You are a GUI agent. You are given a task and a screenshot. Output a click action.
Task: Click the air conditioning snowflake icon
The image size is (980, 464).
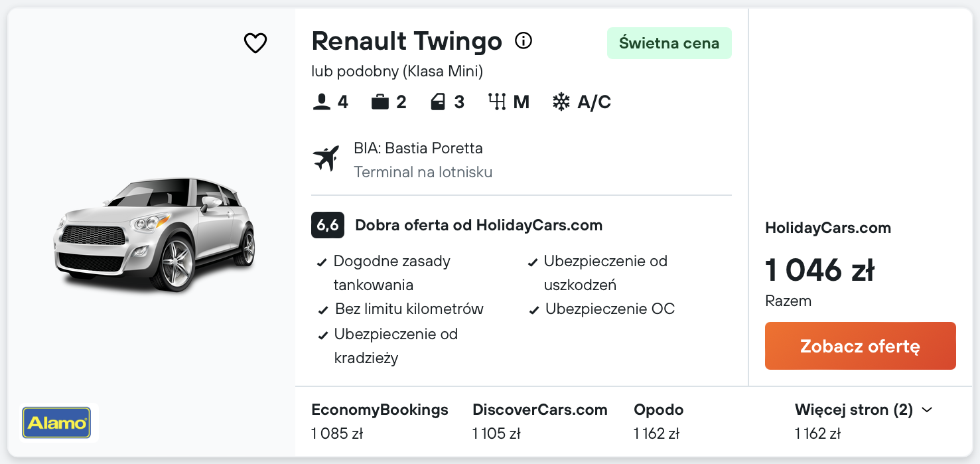tap(561, 102)
